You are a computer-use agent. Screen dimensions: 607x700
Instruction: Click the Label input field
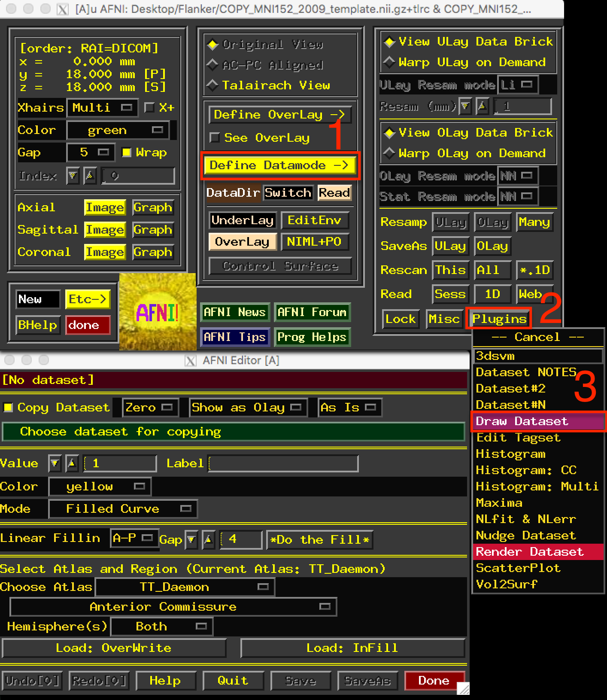[283, 463]
